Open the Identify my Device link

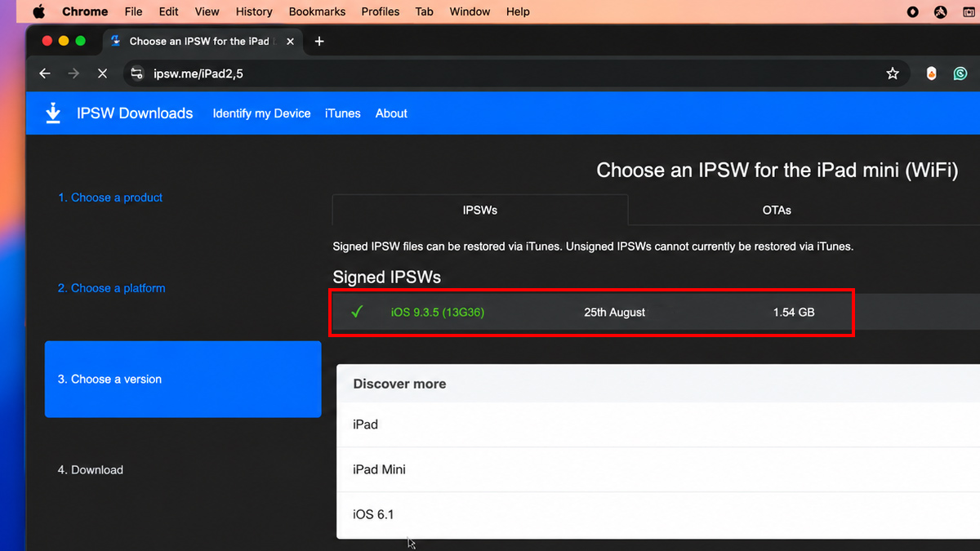[261, 113]
